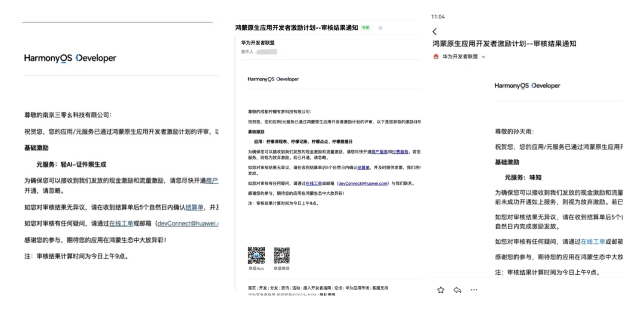Click the 客服支持 footer link

(380, 288)
